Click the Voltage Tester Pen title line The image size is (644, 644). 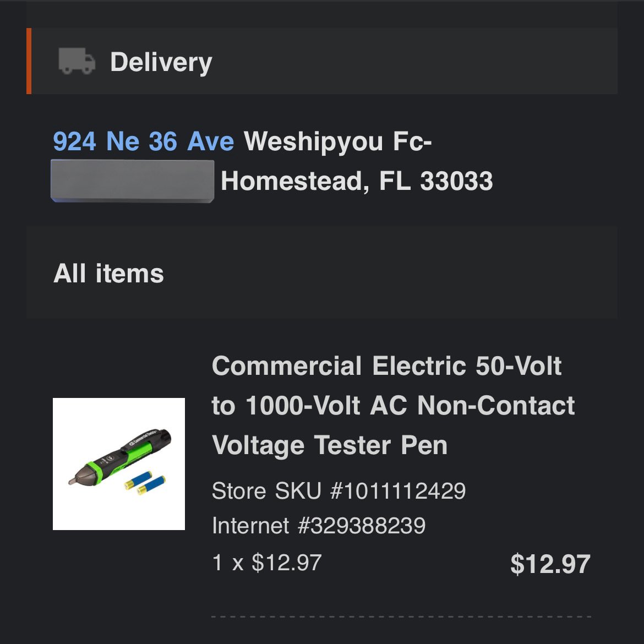(x=329, y=446)
